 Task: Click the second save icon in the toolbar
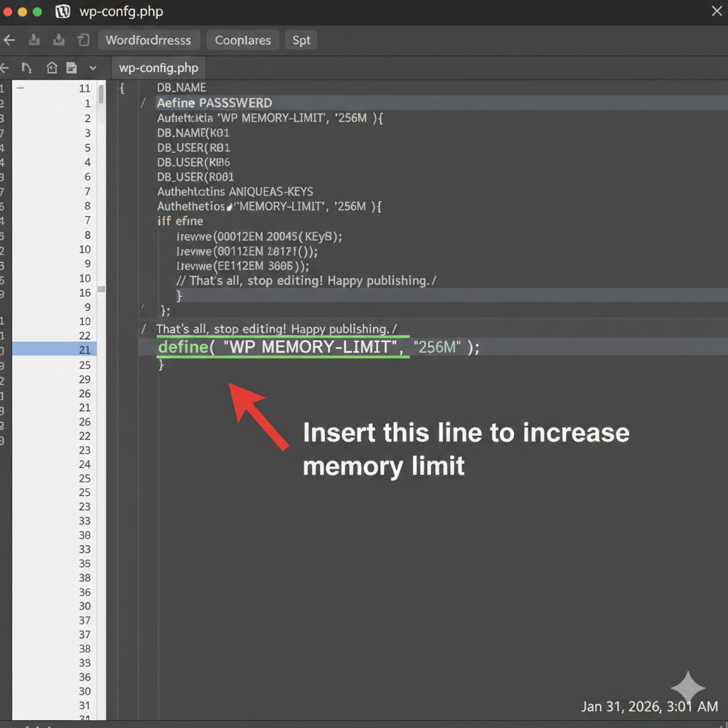pos(59,40)
